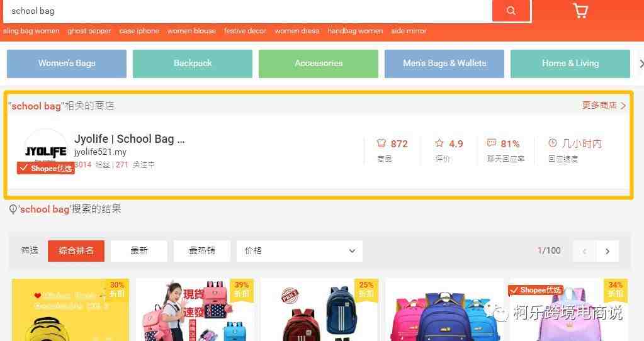Viewport: 644px width, 341px height.
Task: Go to next results page arrow
Action: pyautogui.click(x=607, y=251)
